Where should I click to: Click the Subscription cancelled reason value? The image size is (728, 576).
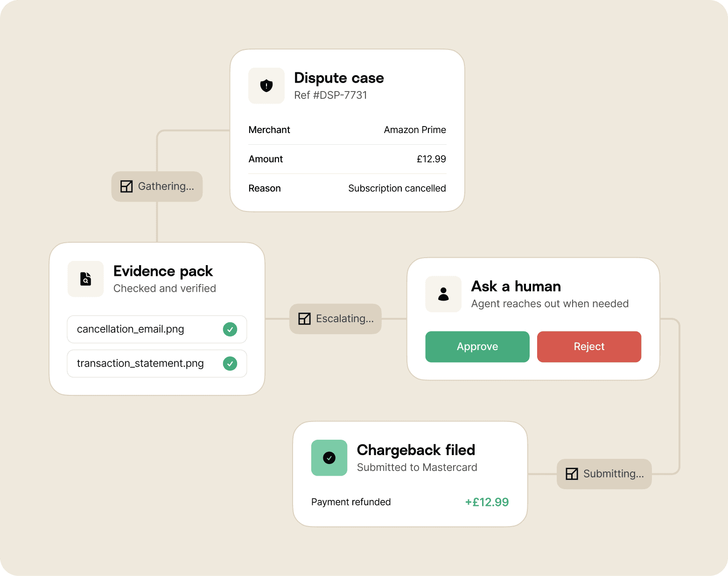point(397,189)
